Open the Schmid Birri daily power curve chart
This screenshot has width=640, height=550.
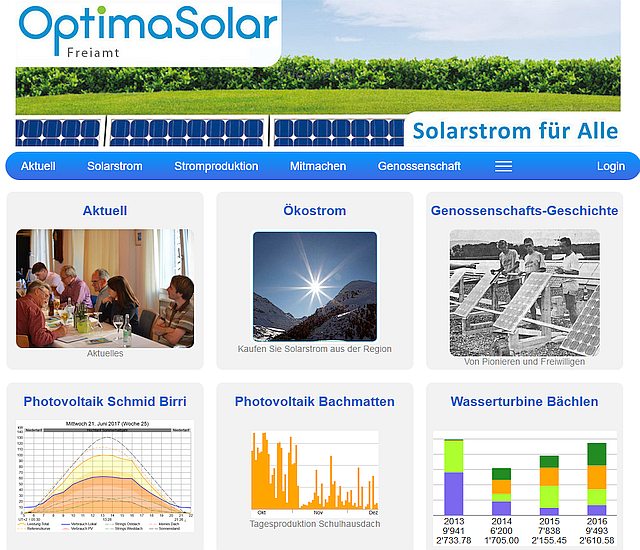[105, 476]
